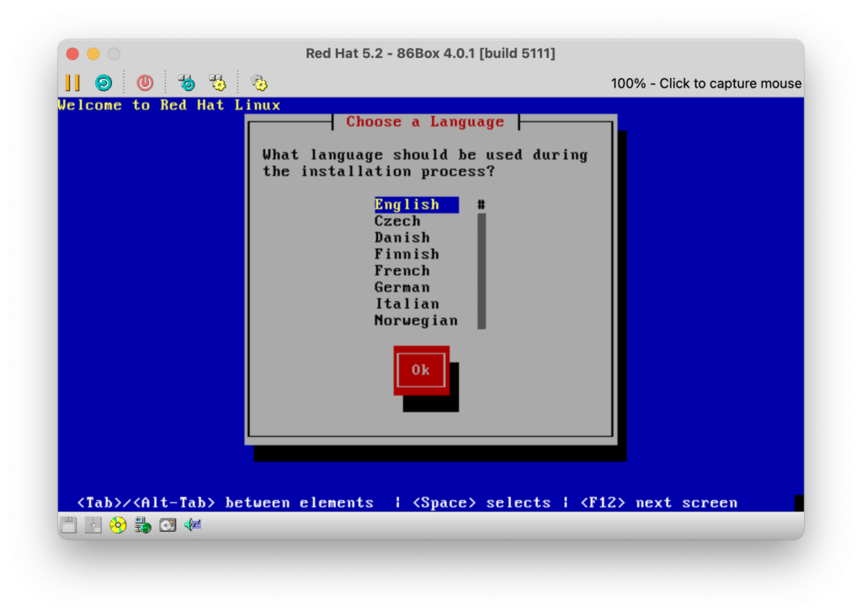862x616 pixels.
Task: Select Danish in the language list
Action: coord(402,237)
